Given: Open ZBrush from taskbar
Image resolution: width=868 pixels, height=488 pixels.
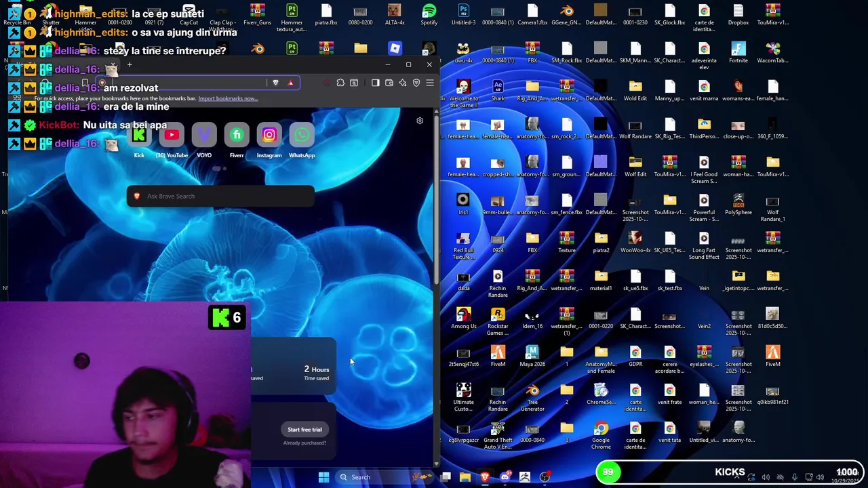Looking at the screenshot, I should [x=524, y=477].
